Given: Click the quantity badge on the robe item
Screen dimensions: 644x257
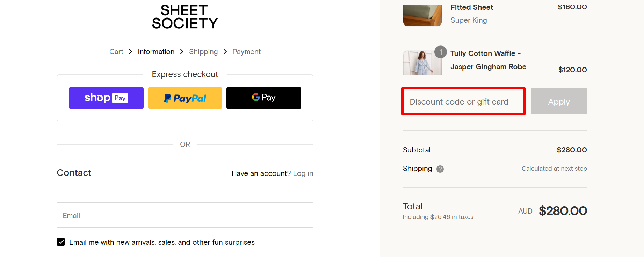Looking at the screenshot, I should pyautogui.click(x=441, y=52).
